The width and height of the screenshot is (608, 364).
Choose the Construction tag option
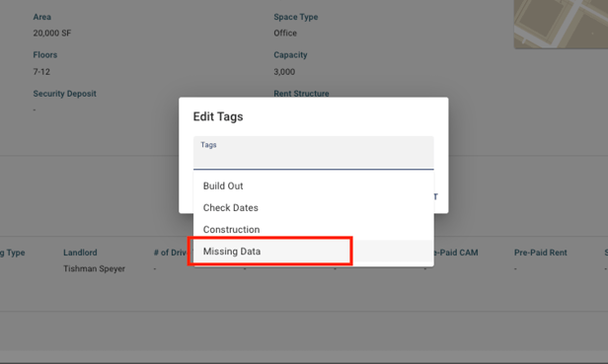[x=313, y=230]
